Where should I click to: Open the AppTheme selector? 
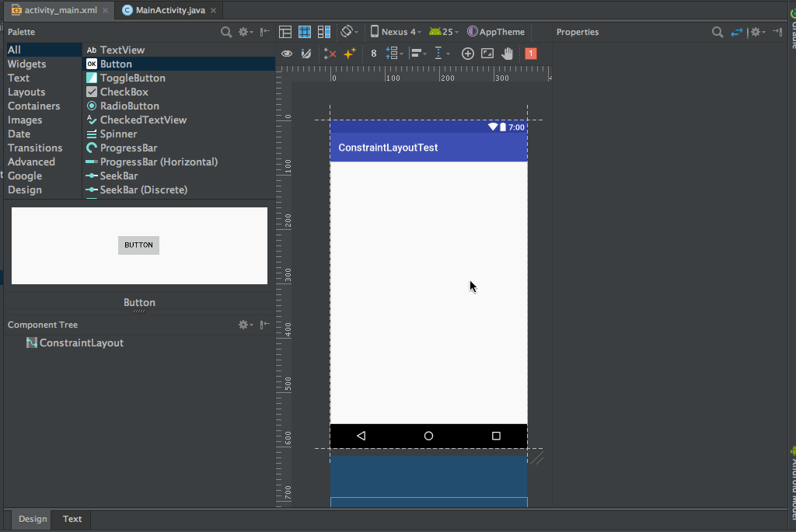[x=496, y=32]
